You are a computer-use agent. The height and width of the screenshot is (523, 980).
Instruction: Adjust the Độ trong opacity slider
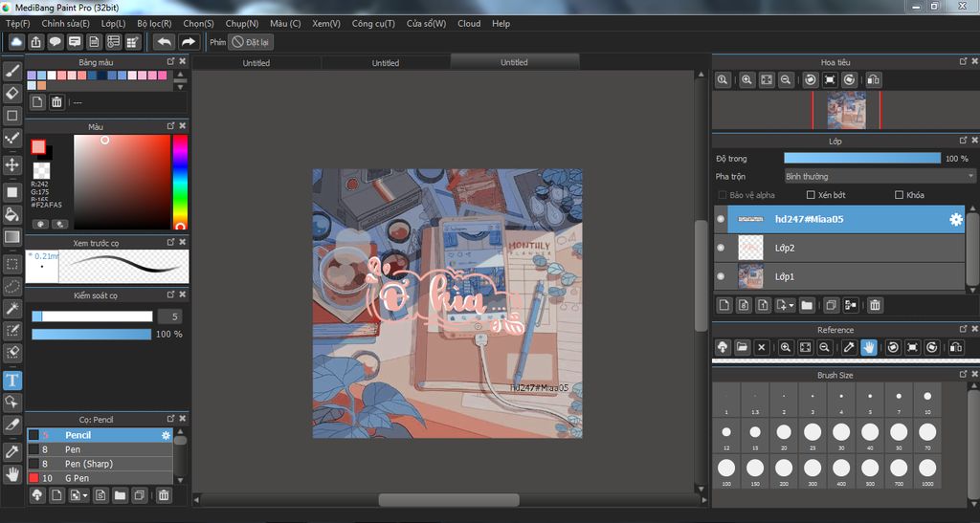click(x=862, y=159)
